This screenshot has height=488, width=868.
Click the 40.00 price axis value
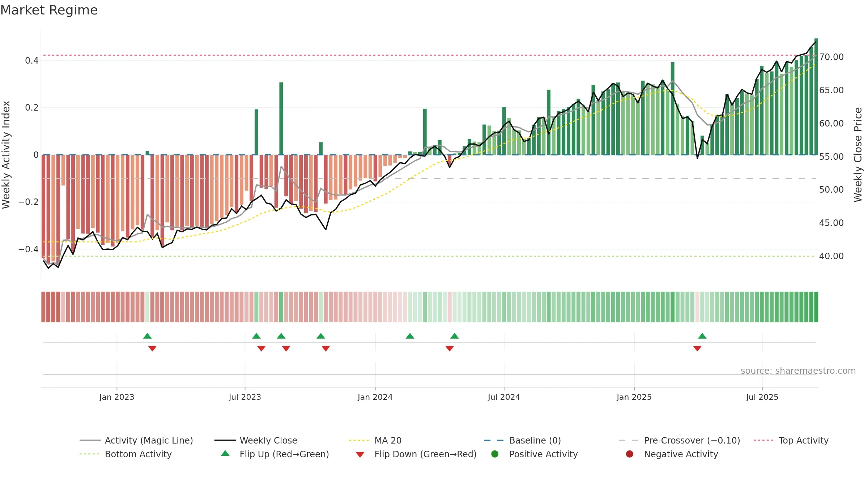tap(831, 256)
